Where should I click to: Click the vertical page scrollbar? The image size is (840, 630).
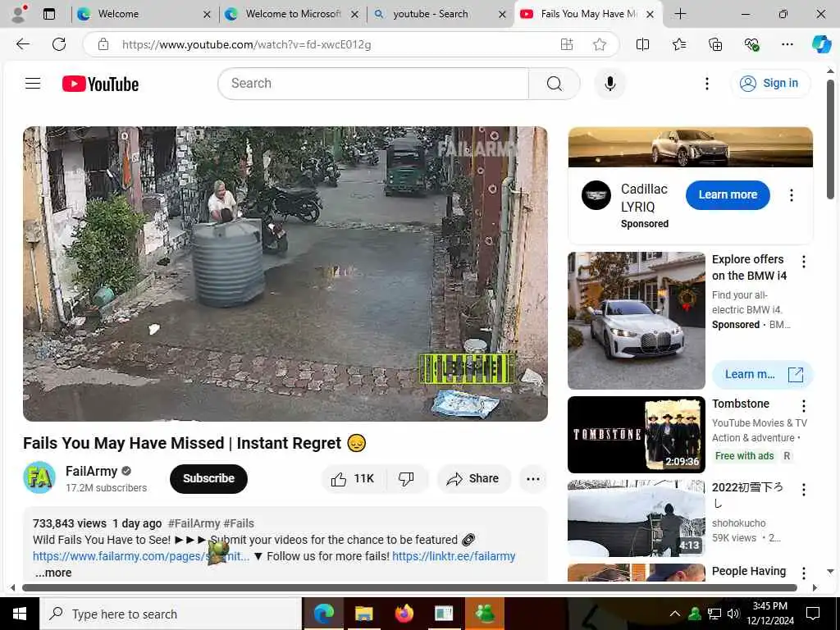point(830,139)
